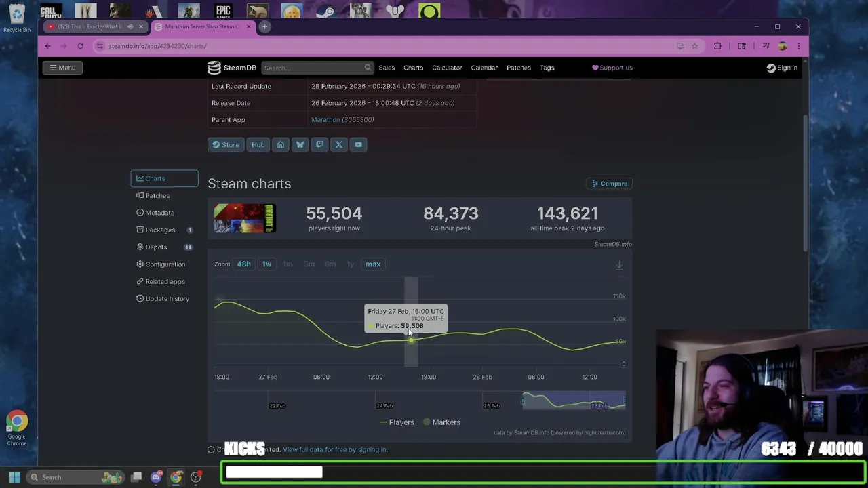Open the Sales nav item

(x=387, y=68)
